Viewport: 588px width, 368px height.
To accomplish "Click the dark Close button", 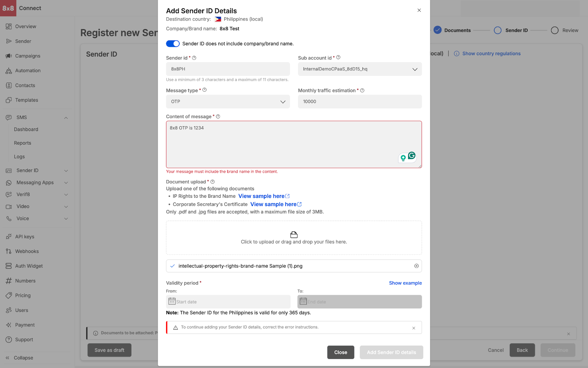I will [340, 352].
